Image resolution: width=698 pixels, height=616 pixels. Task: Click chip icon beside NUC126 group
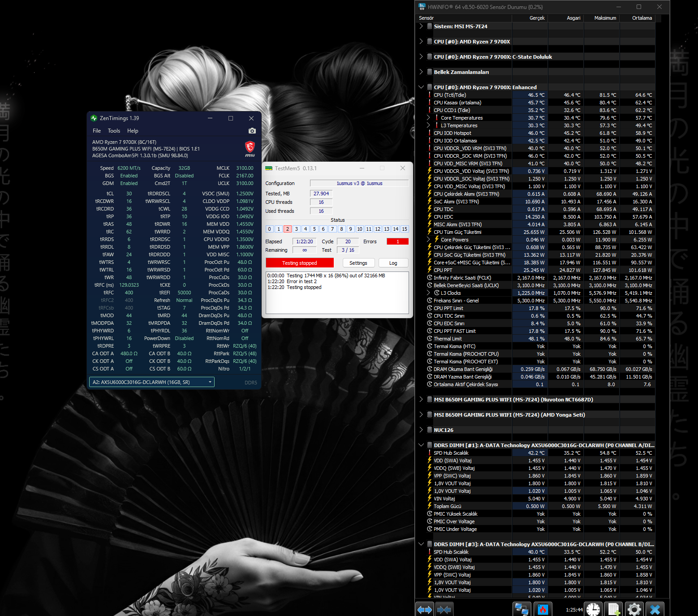point(430,430)
